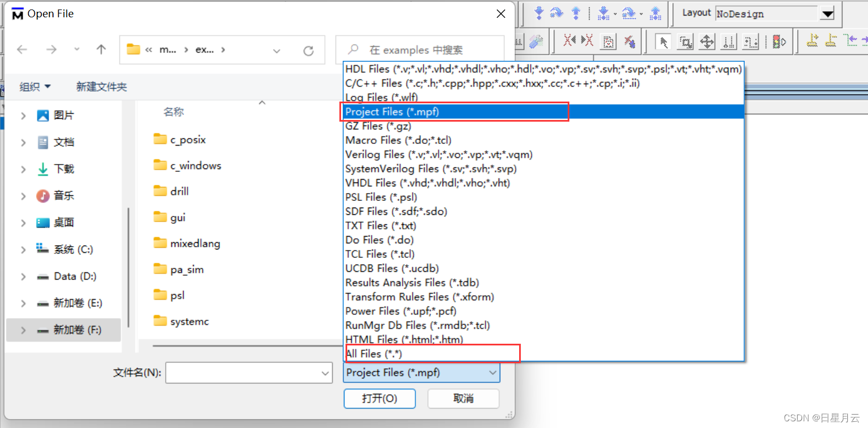Click the 在 examples 中搜索 search box
This screenshot has height=428, width=868.
tap(420, 50)
